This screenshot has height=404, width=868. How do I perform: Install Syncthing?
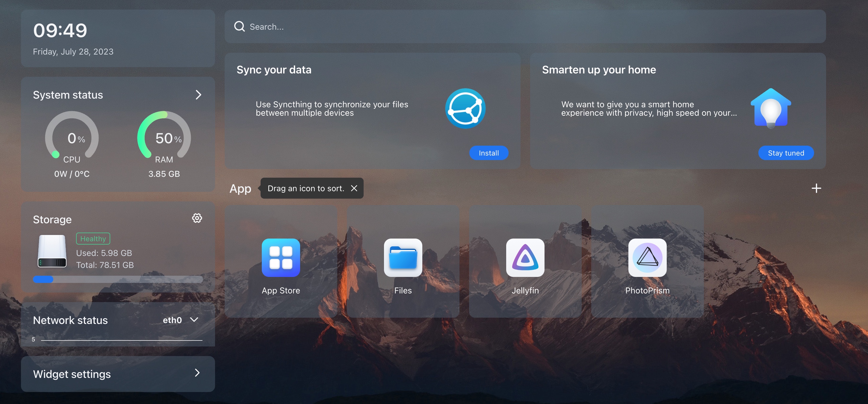tap(489, 153)
